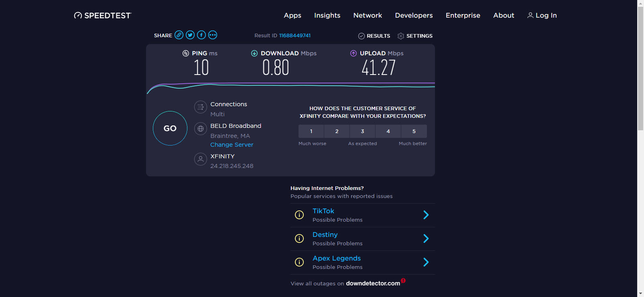Click the copy link share icon

click(x=179, y=35)
